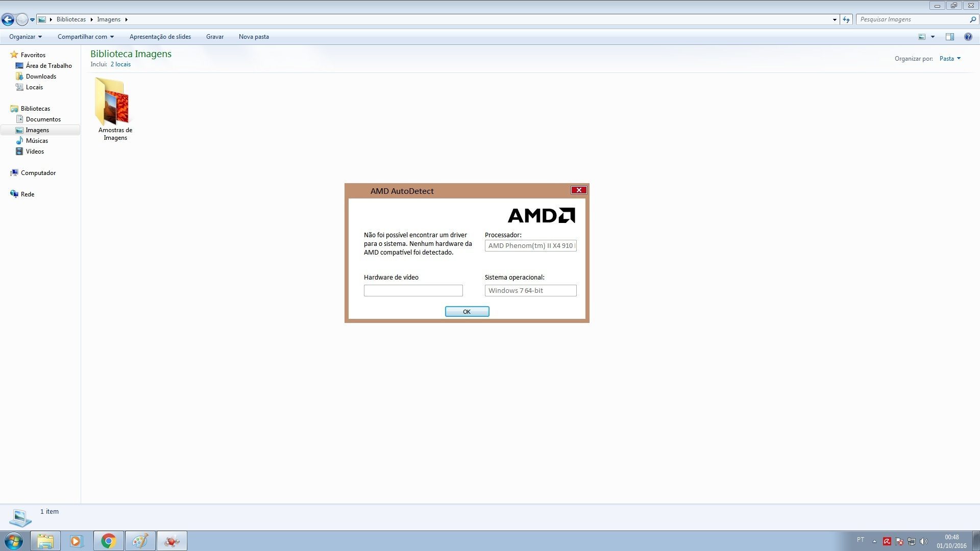Click OK in AMD AutoDetect dialog
Screen dimensions: 980x551
pos(467,312)
